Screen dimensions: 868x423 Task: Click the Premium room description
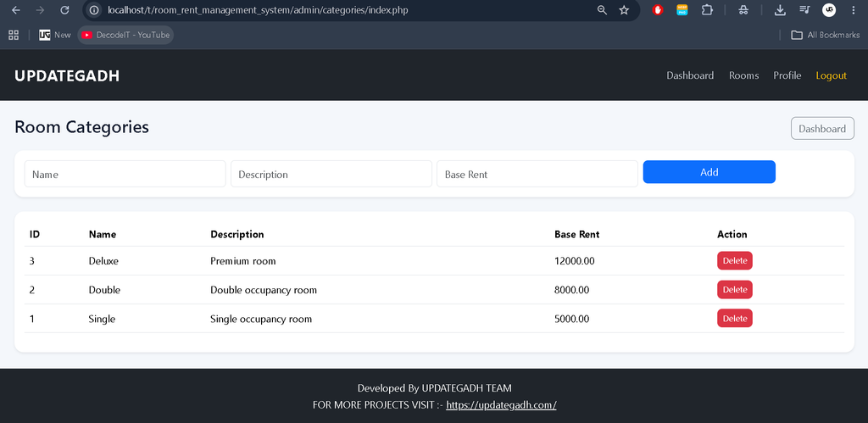pyautogui.click(x=243, y=261)
